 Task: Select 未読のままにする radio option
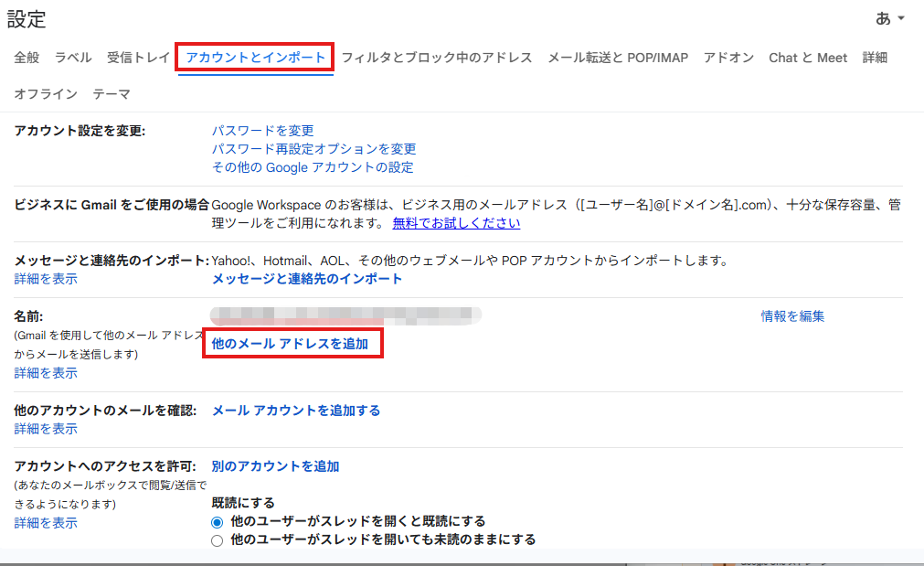[218, 540]
